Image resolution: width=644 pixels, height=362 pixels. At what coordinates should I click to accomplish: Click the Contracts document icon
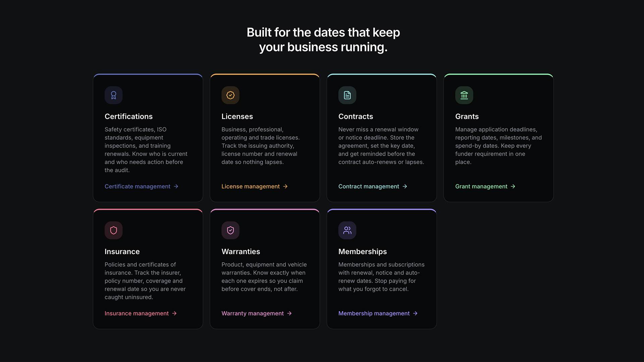347,95
